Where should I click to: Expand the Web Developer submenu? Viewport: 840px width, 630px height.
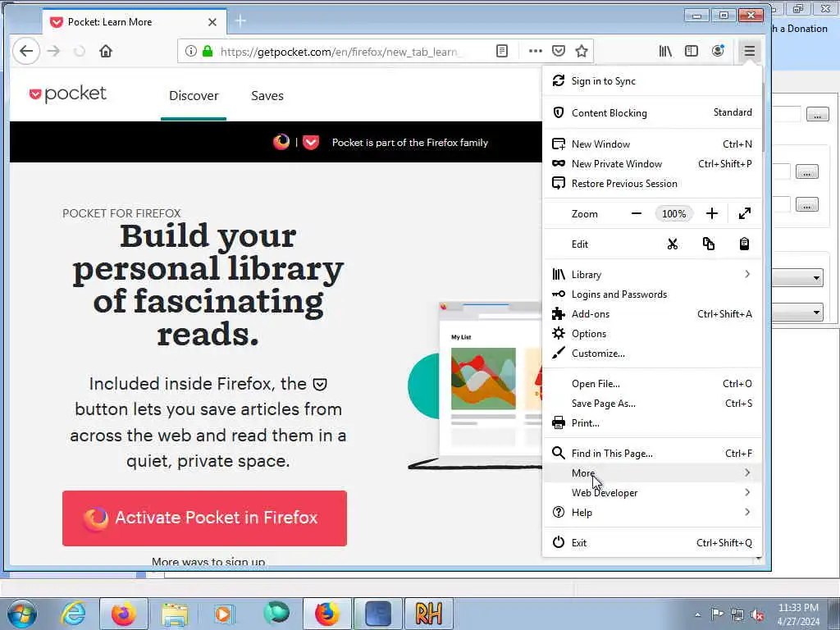point(651,493)
